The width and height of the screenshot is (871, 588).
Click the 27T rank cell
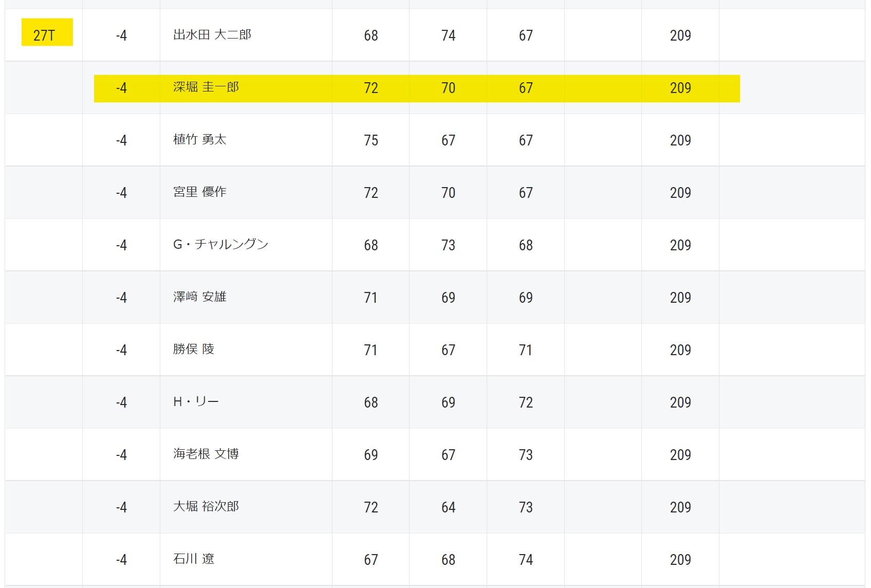47,32
